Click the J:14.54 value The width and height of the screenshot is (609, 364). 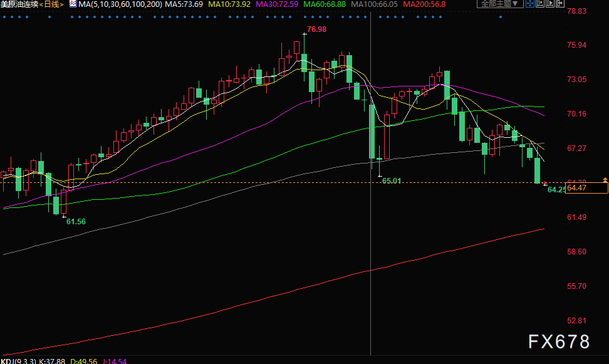(x=115, y=361)
